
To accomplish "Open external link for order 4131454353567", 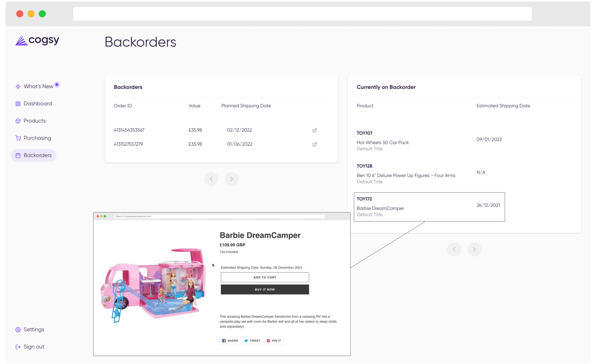I will pyautogui.click(x=314, y=130).
